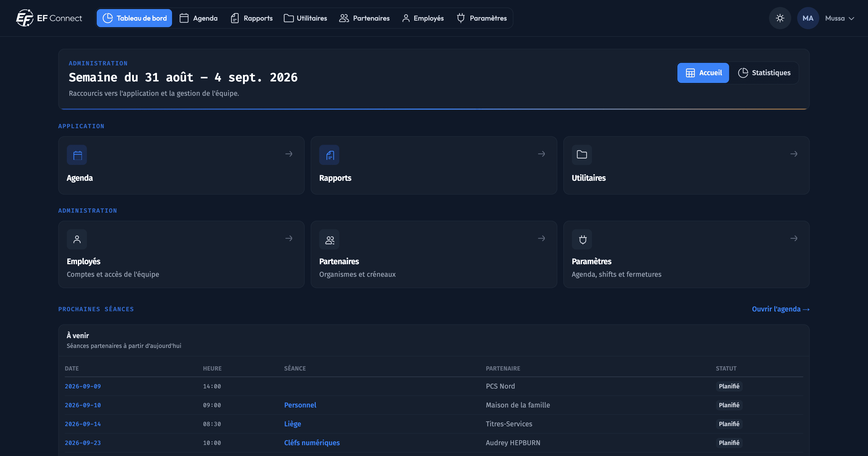Click the Audrey HEPBURN partner cell

pos(513,443)
